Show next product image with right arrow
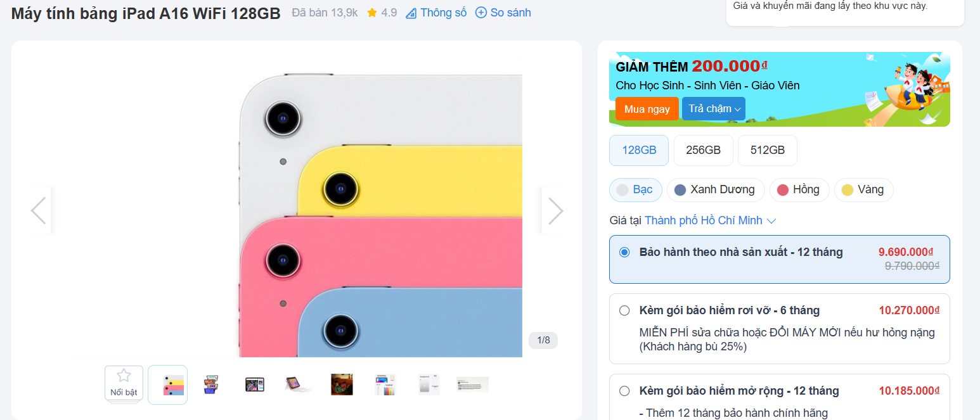 555,210
